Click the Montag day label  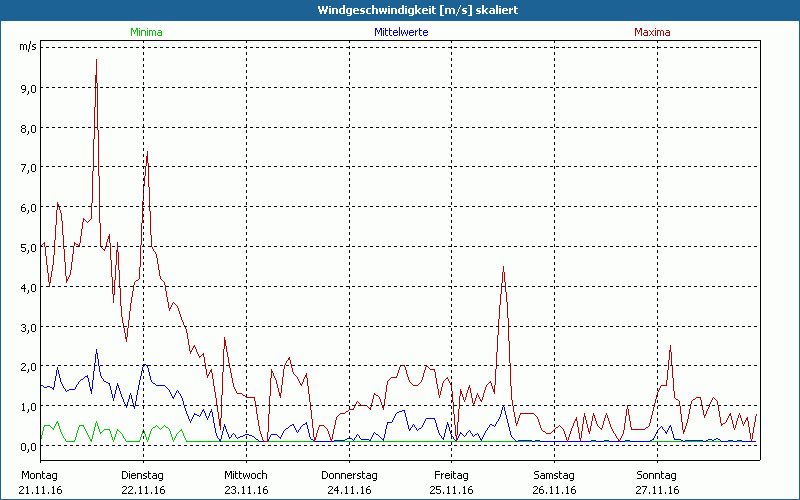(x=38, y=474)
